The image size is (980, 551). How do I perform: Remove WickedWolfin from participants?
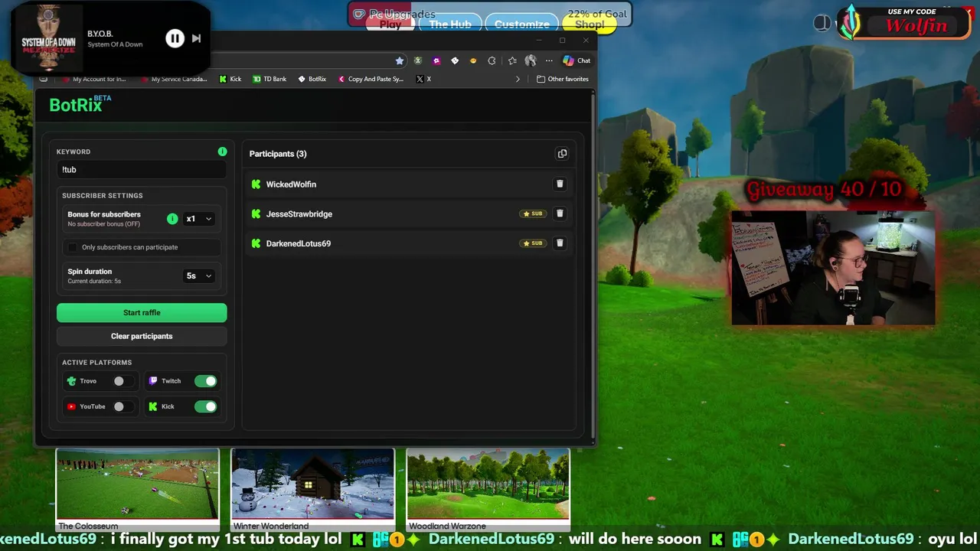coord(560,184)
